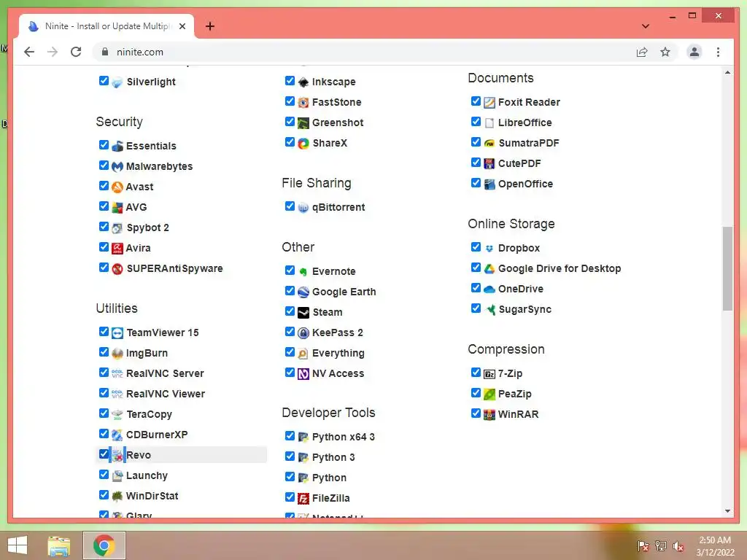Click the page vertical scrollbar thumb
Viewport: 747px width, 560px height.
[x=727, y=268]
